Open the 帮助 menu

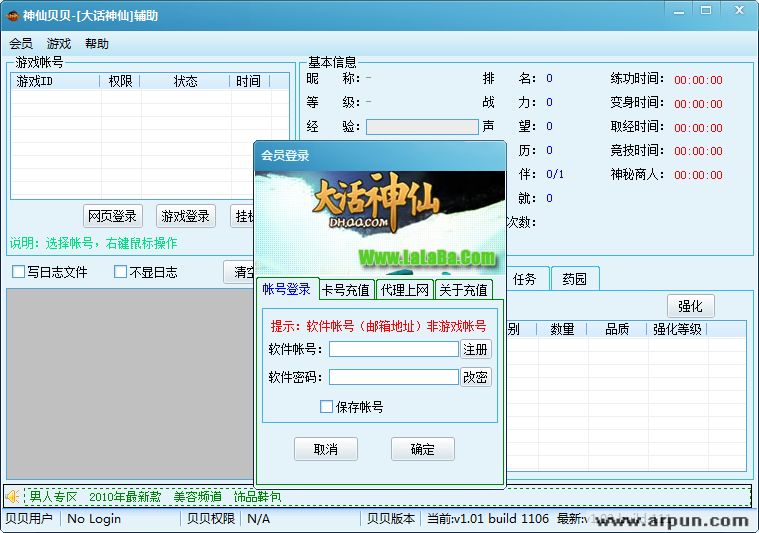[x=97, y=44]
